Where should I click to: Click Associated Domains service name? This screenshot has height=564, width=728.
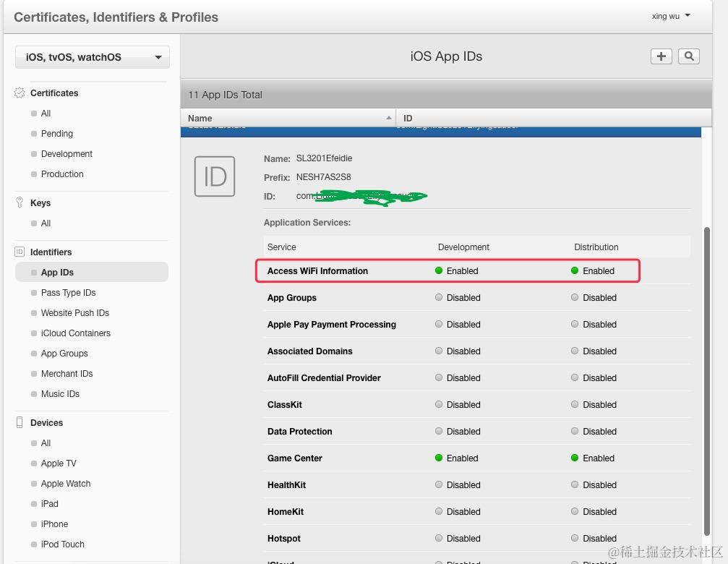click(x=309, y=351)
